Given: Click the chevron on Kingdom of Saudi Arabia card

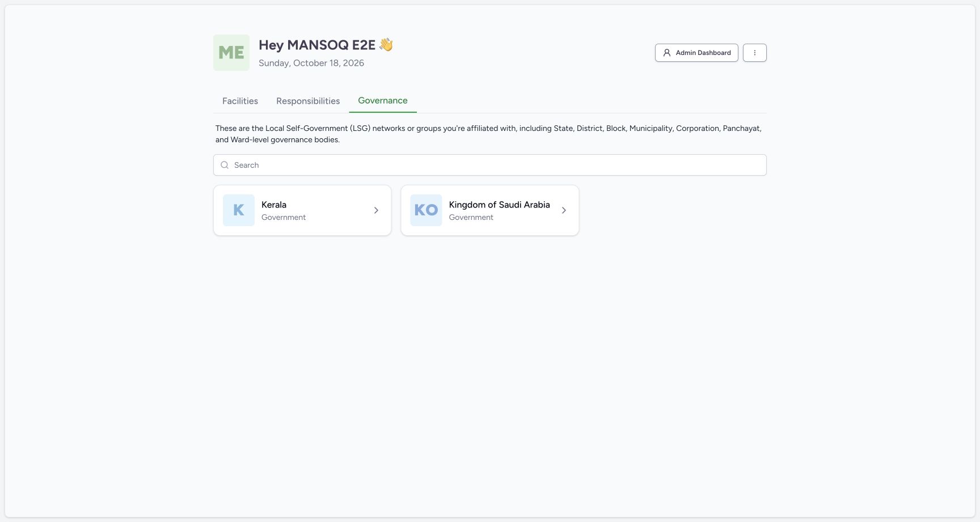Looking at the screenshot, I should pos(564,210).
